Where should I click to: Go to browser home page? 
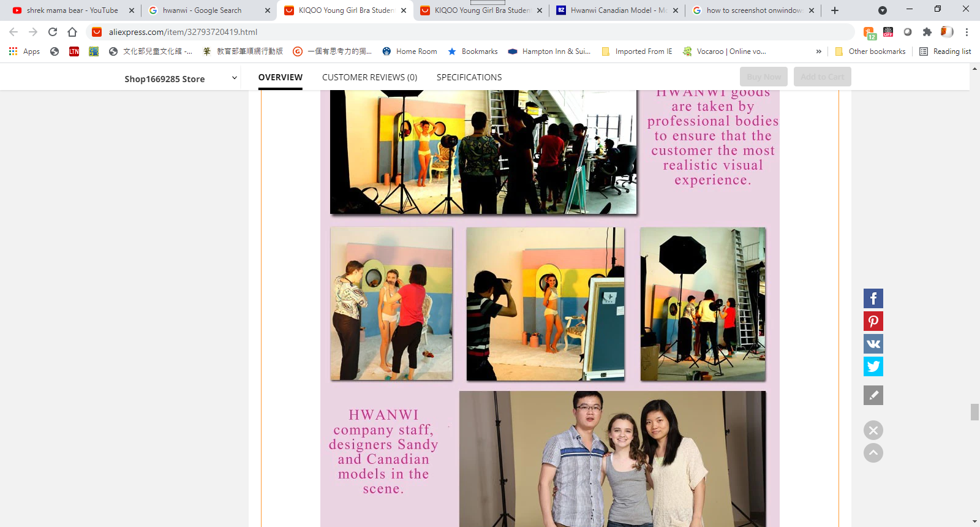72,32
